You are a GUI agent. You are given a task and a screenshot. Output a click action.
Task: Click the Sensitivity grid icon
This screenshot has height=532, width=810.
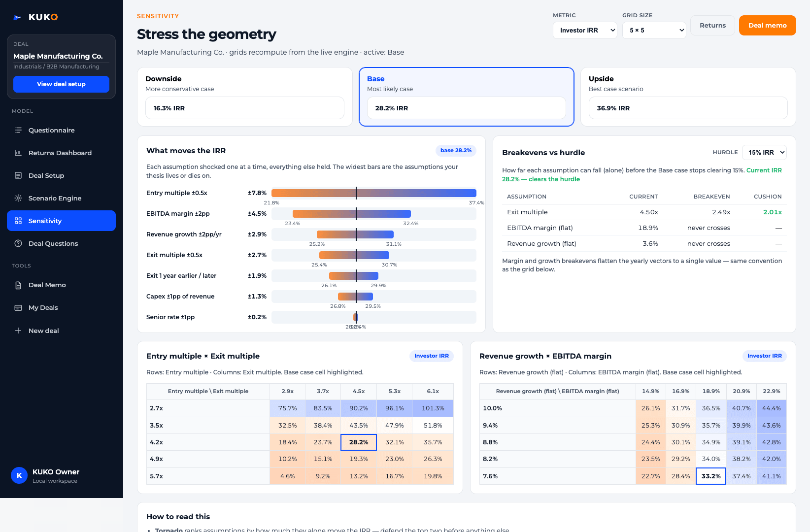pyautogui.click(x=18, y=221)
